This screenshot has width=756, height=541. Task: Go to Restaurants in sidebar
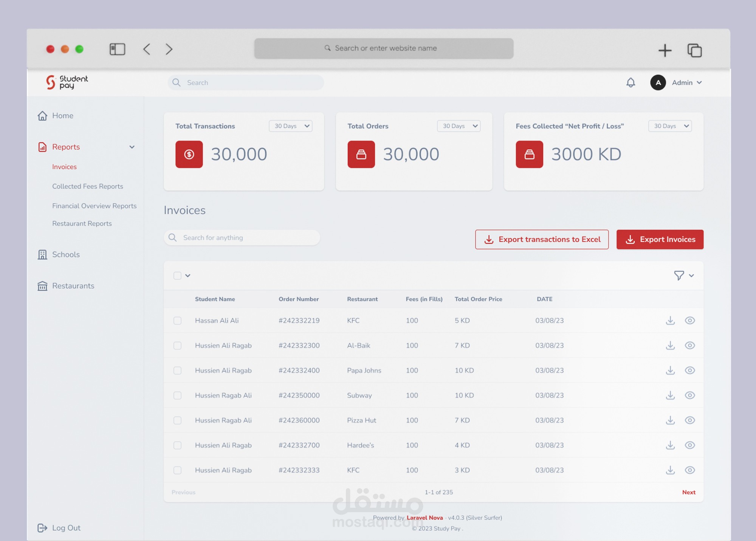[73, 286]
